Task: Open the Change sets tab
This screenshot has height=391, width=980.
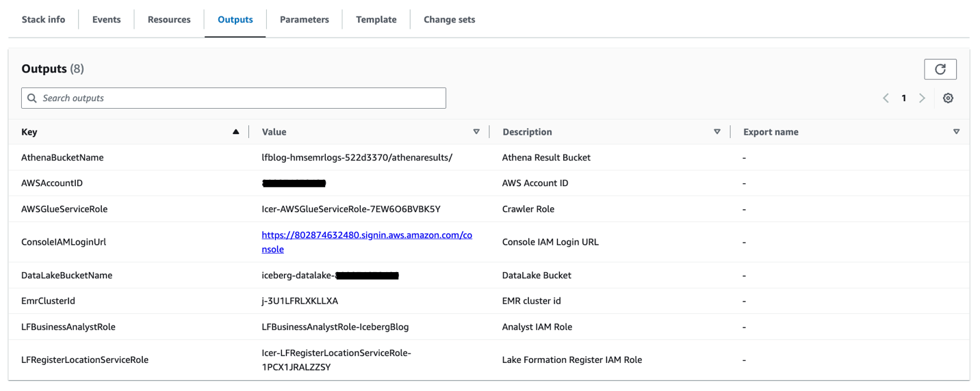Action: (x=449, y=20)
